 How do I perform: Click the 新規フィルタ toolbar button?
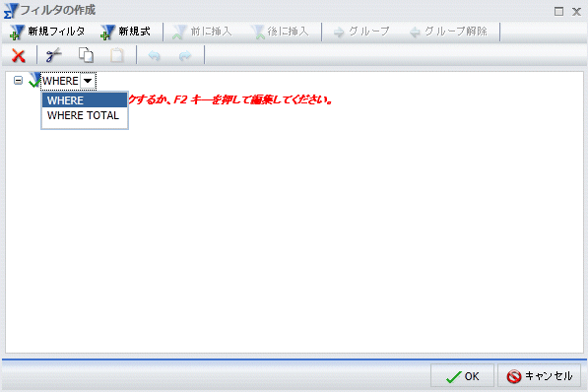(47, 32)
